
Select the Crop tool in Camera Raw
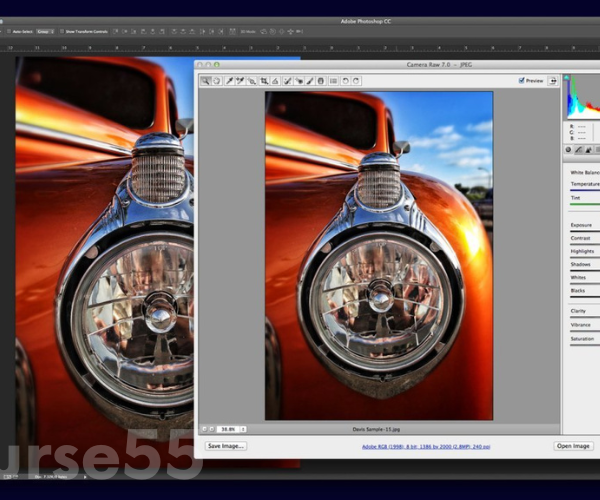[x=264, y=81]
